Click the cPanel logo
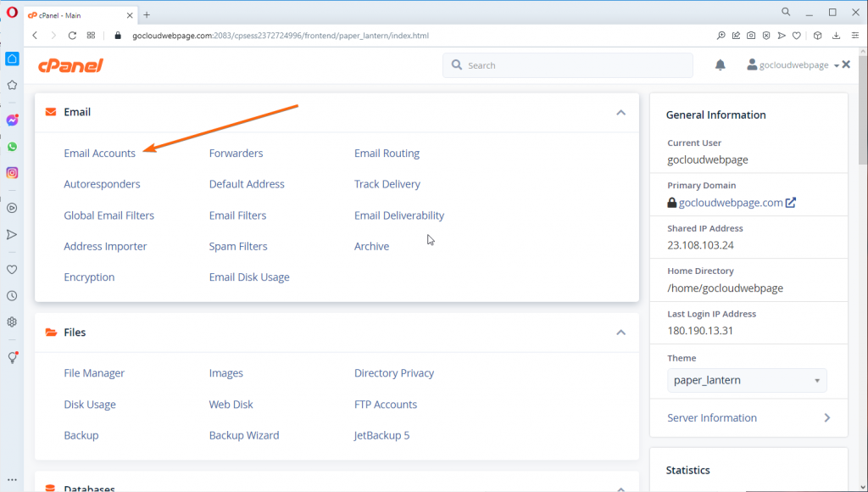The image size is (868, 492). coord(71,65)
